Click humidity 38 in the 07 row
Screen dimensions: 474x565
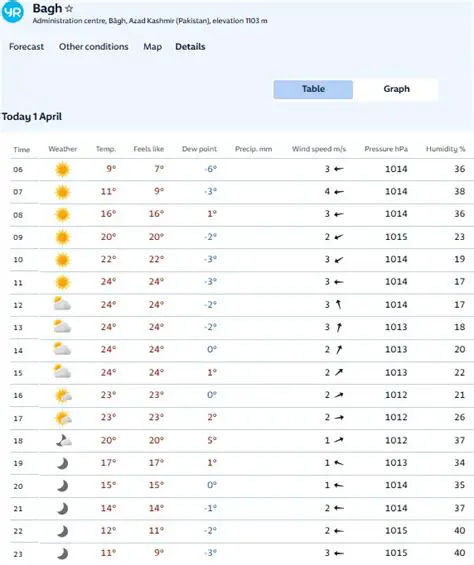[460, 191]
